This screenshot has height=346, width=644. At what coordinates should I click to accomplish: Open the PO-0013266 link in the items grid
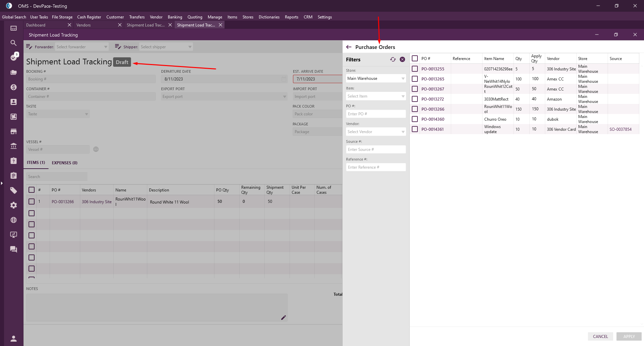tap(63, 202)
